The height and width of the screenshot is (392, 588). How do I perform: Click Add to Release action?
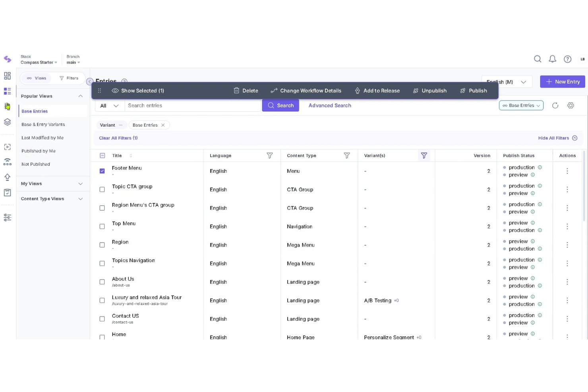tap(377, 91)
